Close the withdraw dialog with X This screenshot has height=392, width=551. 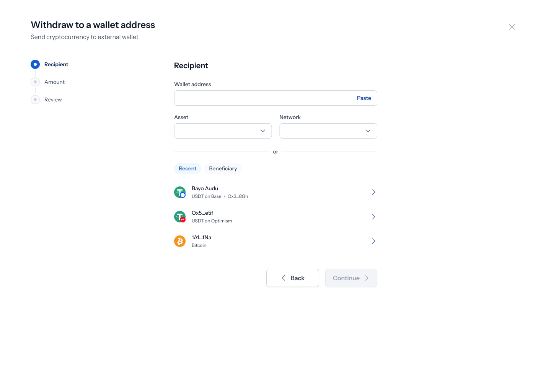tap(512, 27)
